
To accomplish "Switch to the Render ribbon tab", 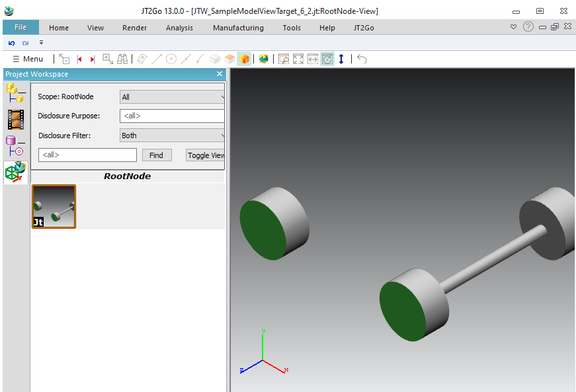I will tap(134, 28).
